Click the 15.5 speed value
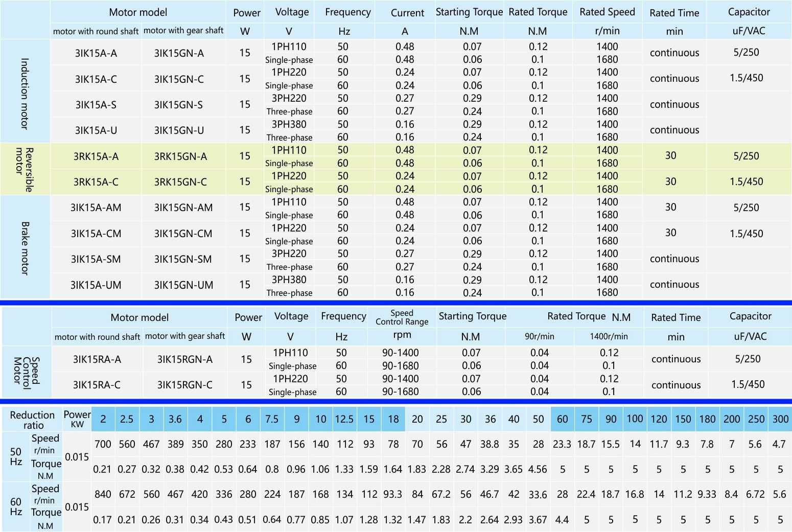Image resolution: width=792 pixels, height=532 pixels. click(610, 444)
